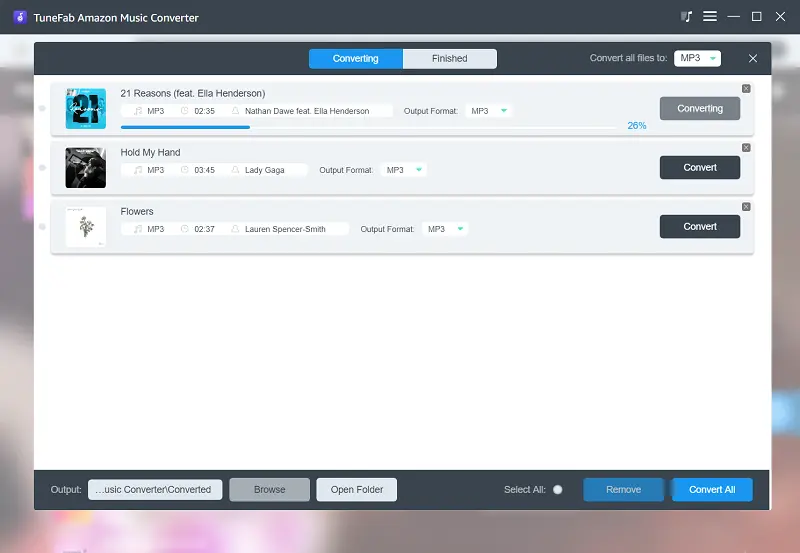Click the artist name Lauren Spencer-Smith
800x553 pixels.
coord(285,229)
